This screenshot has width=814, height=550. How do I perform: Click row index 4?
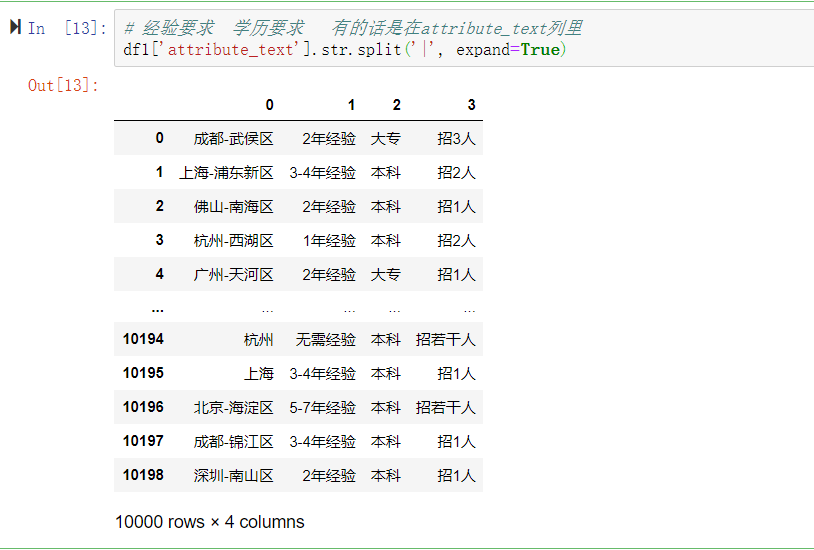coord(159,274)
